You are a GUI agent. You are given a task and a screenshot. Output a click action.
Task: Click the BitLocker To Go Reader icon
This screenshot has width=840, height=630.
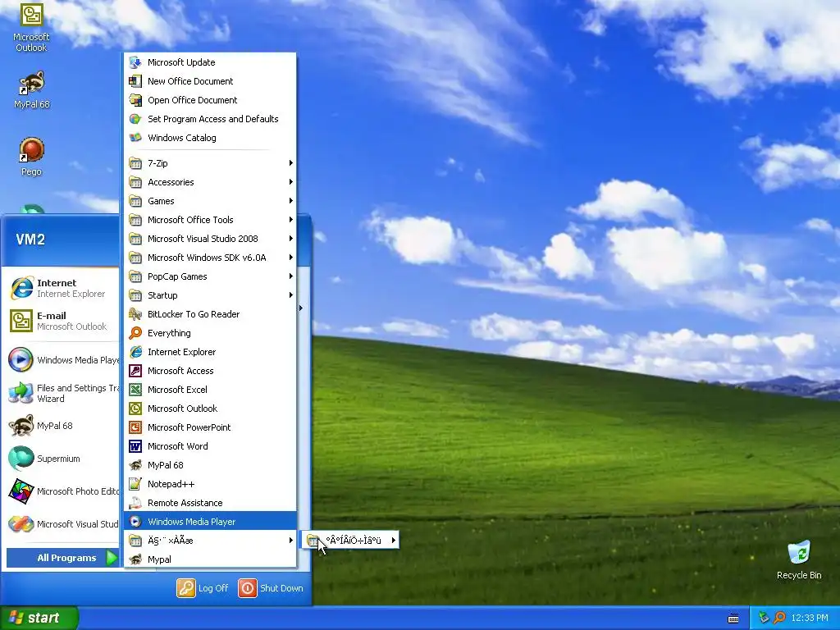pos(135,314)
